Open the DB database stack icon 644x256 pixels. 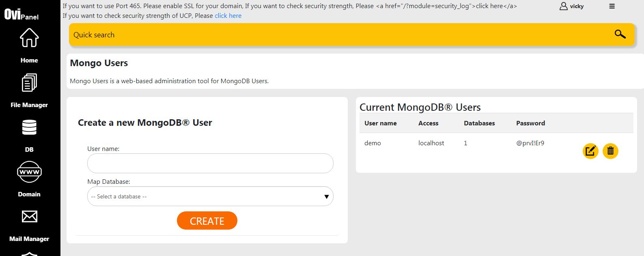(29, 127)
